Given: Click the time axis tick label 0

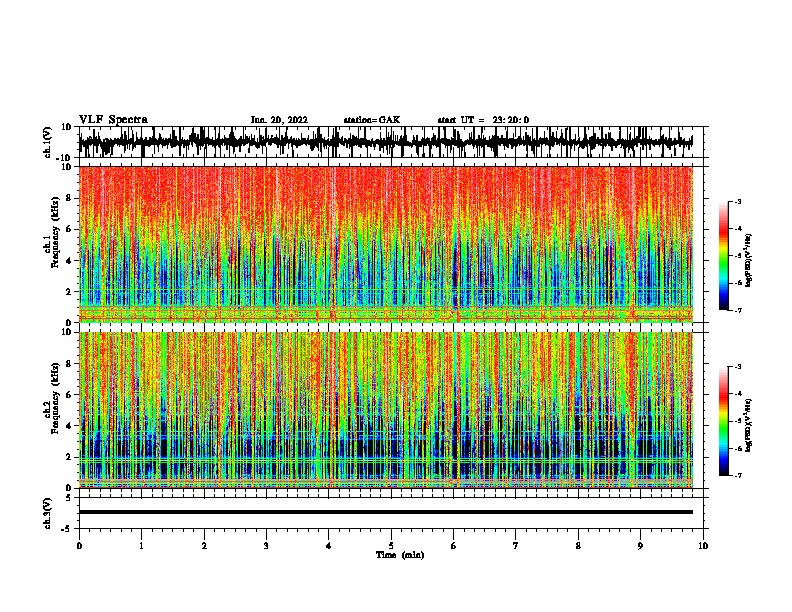Looking at the screenshot, I should click(x=79, y=545).
